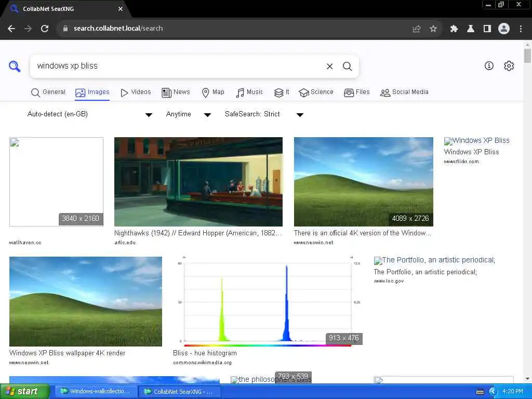Open the preferences gear icon
This screenshot has width=532, height=399.
[x=509, y=66]
